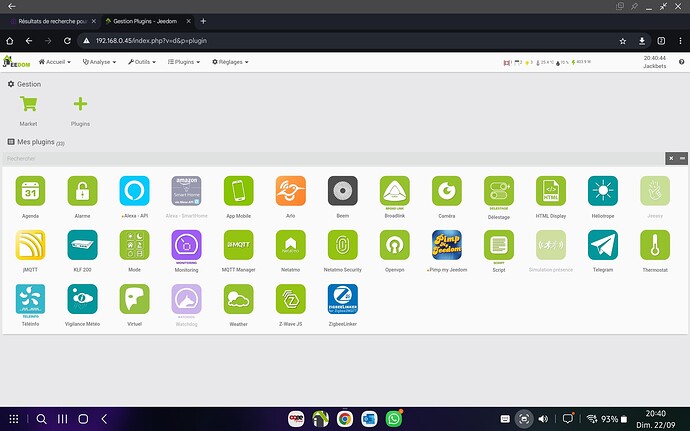Expand the Accueil dropdown menu

pos(55,62)
